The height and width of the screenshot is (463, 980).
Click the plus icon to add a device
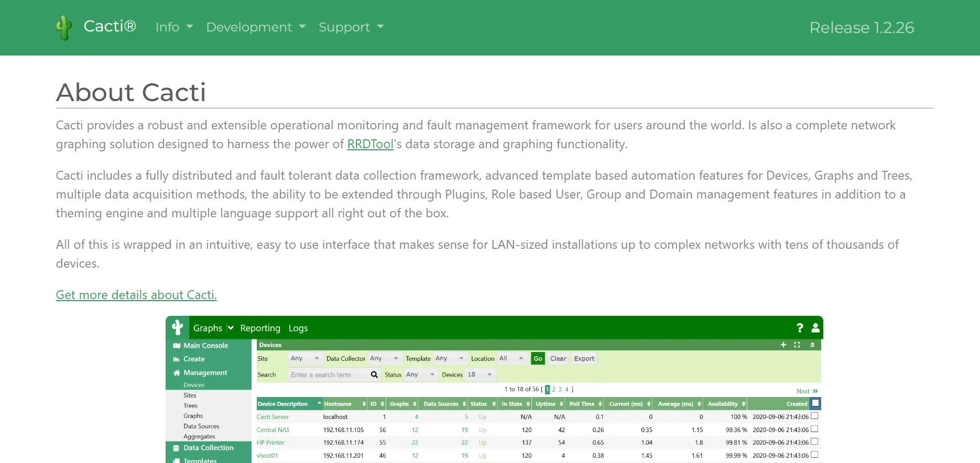[783, 345]
